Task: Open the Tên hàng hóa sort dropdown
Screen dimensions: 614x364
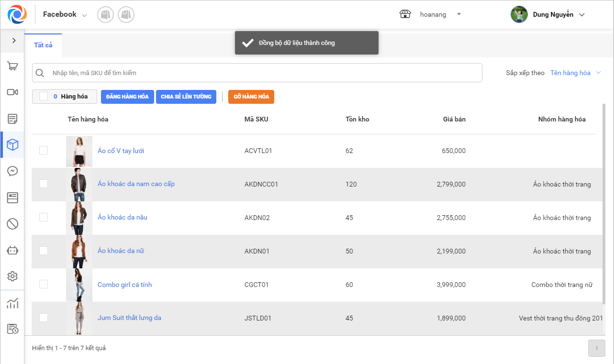Action: click(x=575, y=73)
